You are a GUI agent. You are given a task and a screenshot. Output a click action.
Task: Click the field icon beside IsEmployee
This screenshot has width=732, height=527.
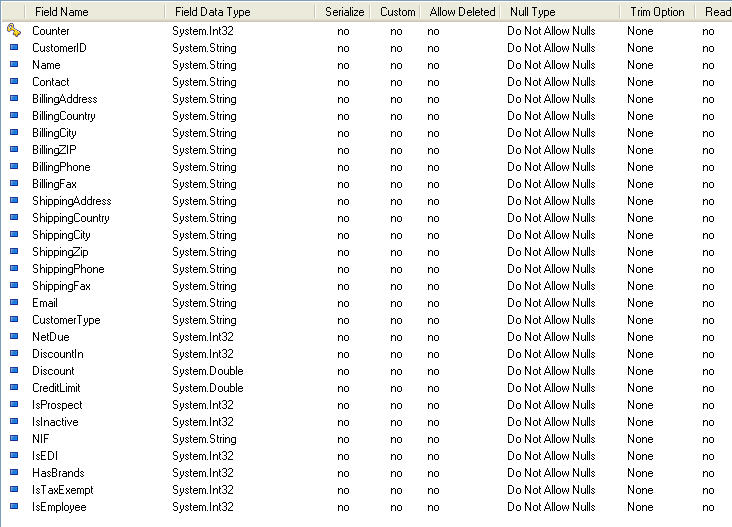[x=14, y=507]
